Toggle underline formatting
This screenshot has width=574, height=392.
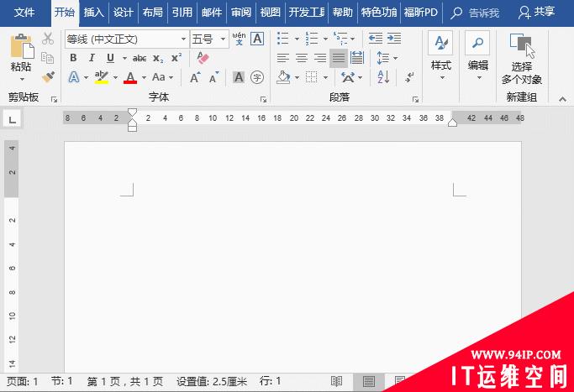(x=110, y=58)
